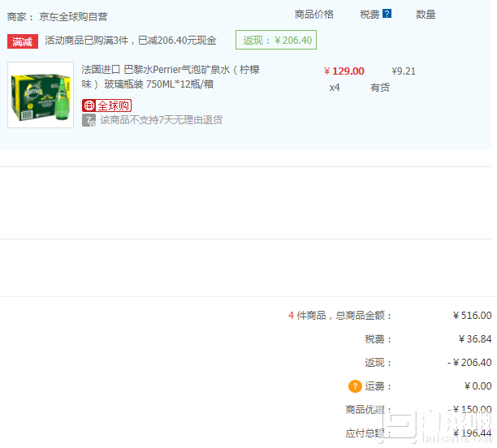Click the merchant name 京东全球购自营
This screenshot has width=497, height=448.
[x=73, y=16]
